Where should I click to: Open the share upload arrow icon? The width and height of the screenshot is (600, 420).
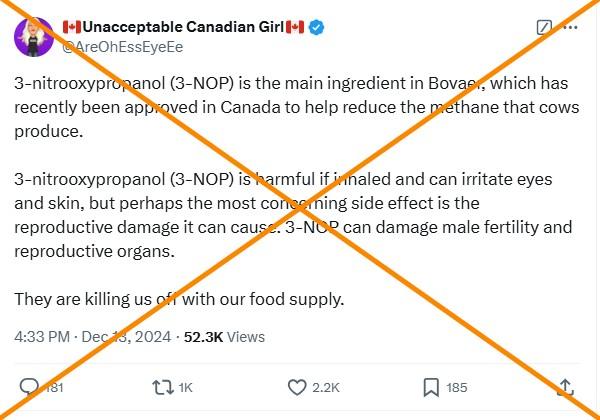click(565, 387)
